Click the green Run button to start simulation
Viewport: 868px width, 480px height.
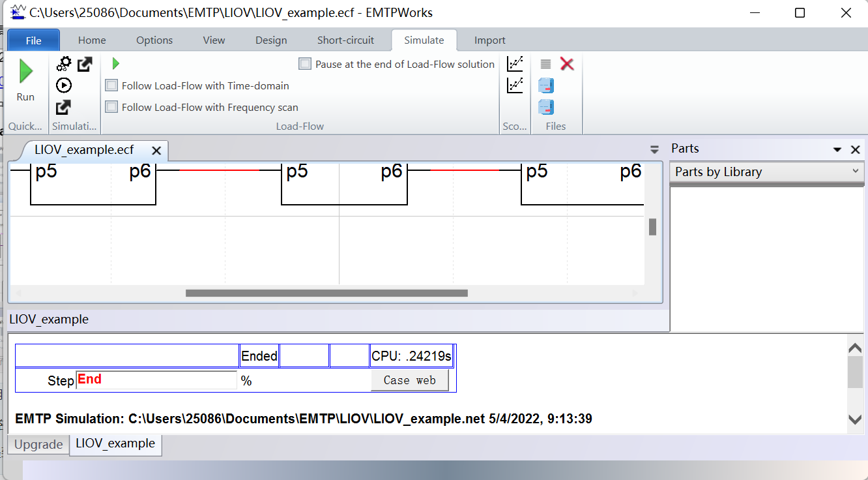(26, 78)
